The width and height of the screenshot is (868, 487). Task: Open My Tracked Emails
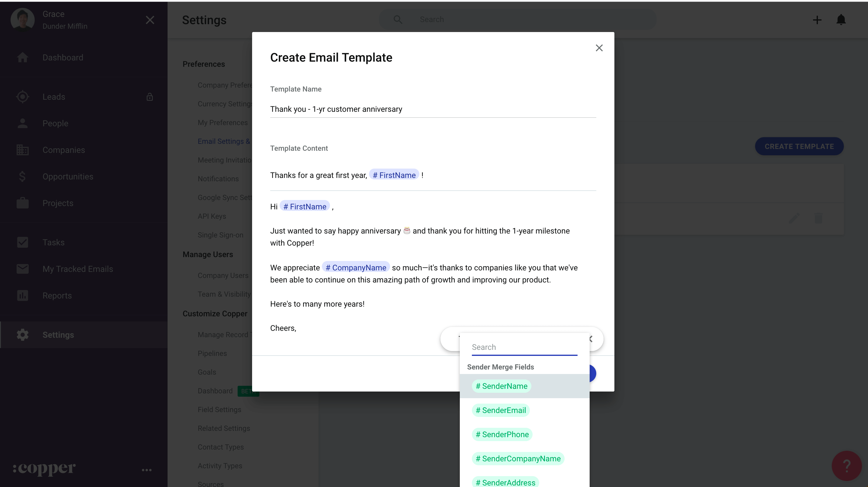tap(78, 269)
